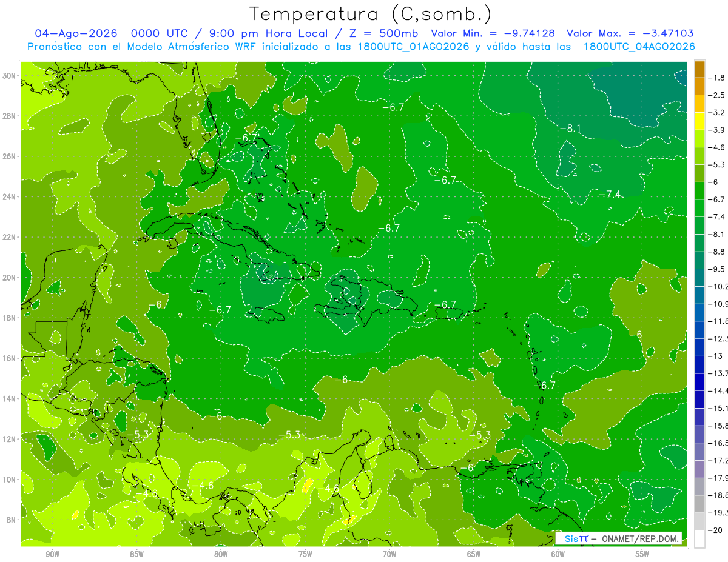
Task: Click the legend label "-1.8"
Action: [x=716, y=78]
